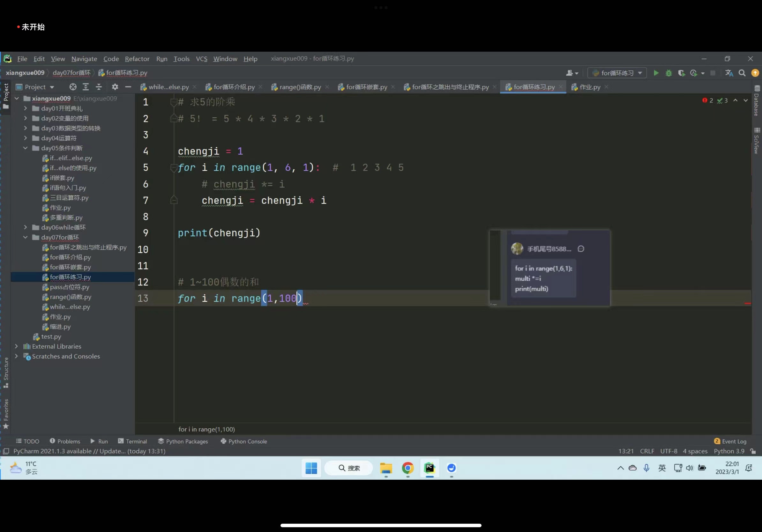Open the Refactor menu
Screen dimensions: 762x532
137,59
